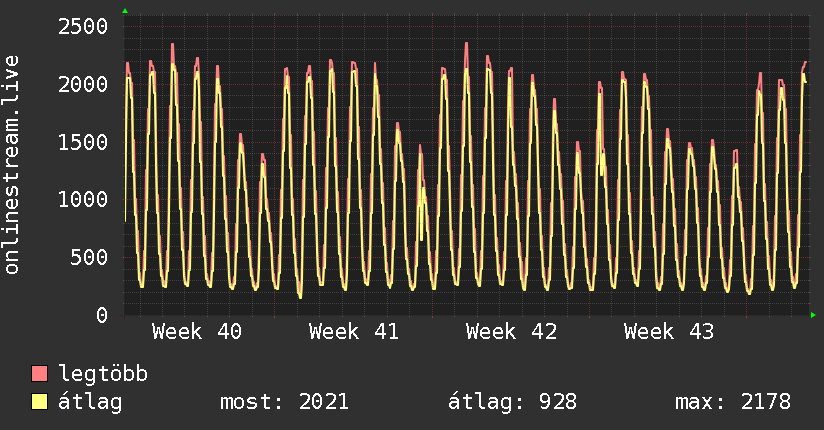Click the green arrow atop the y-axis

pyautogui.click(x=125, y=11)
